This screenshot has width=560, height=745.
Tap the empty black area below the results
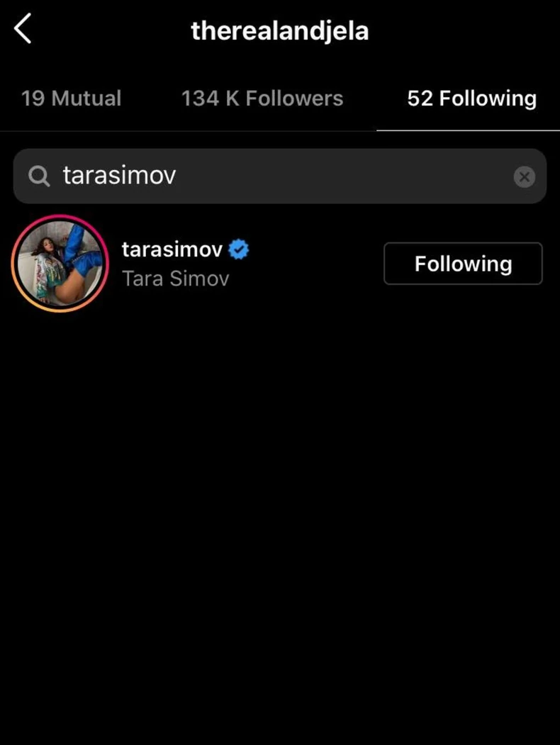tap(280, 522)
